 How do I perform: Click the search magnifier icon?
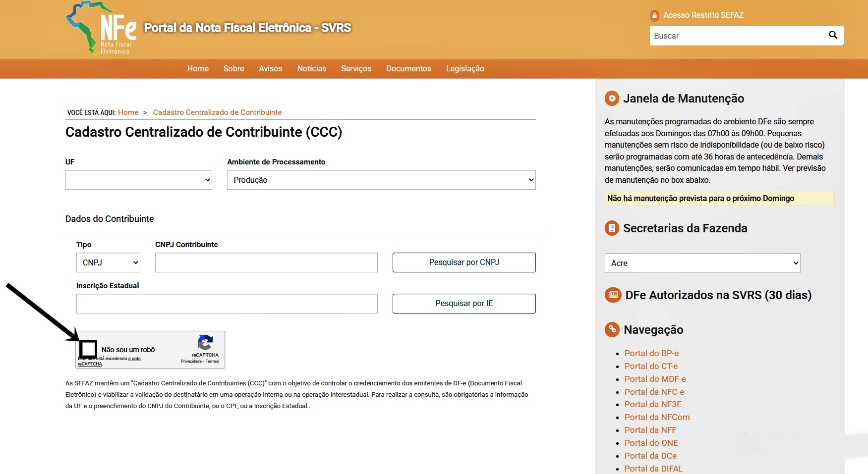tap(833, 35)
